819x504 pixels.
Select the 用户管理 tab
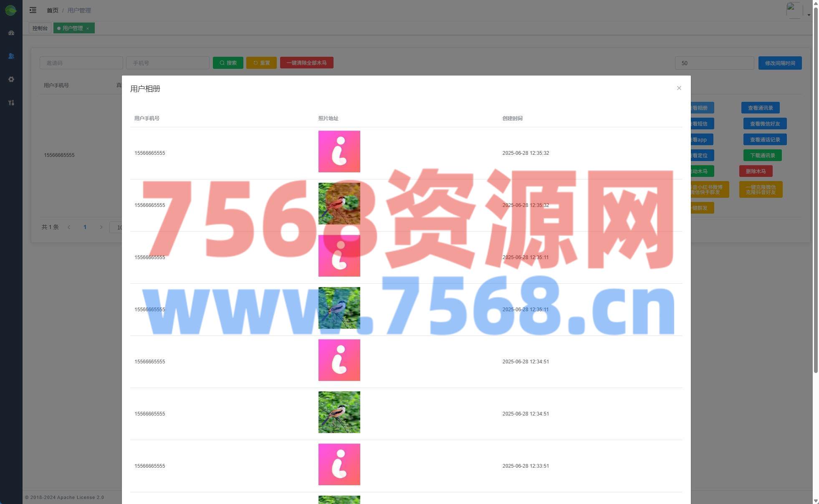[73, 28]
